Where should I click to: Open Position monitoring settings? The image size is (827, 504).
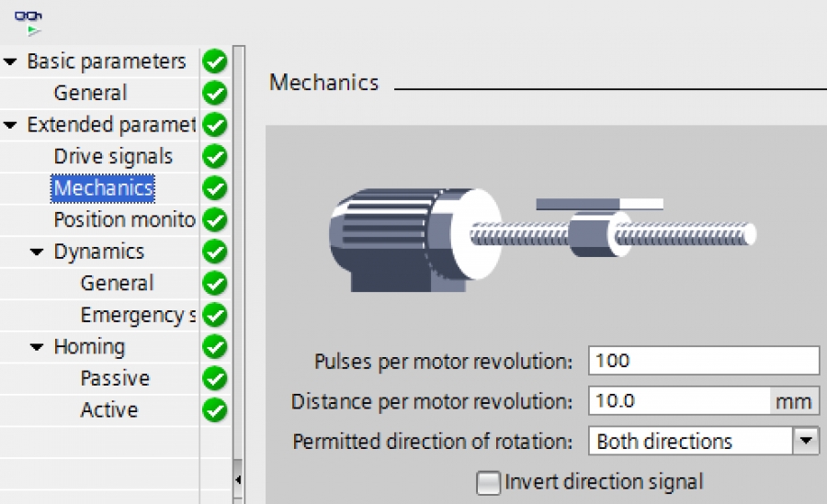coord(124,219)
